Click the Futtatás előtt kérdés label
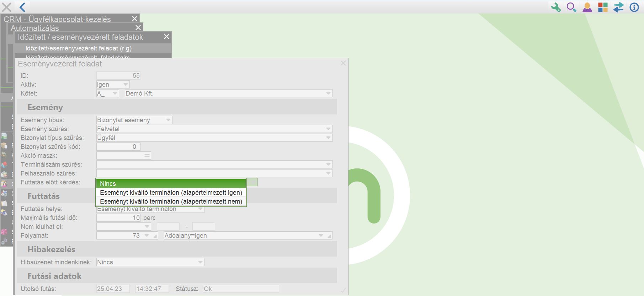This screenshot has height=296, width=644. 50,182
